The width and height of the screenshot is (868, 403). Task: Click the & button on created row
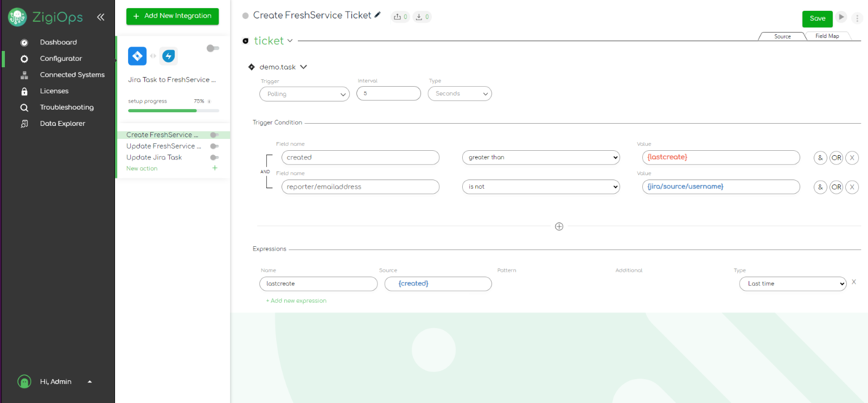820,158
